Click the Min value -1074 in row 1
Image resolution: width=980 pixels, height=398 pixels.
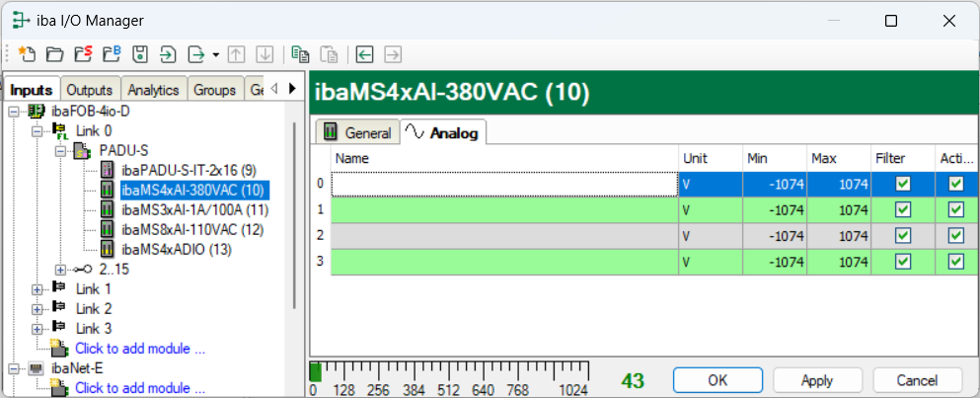(775, 209)
